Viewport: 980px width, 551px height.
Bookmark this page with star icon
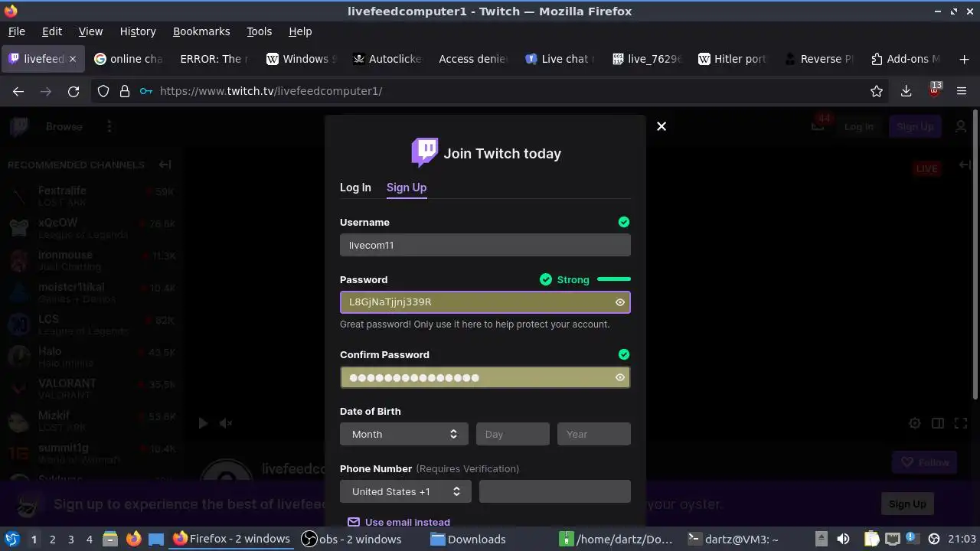point(877,91)
